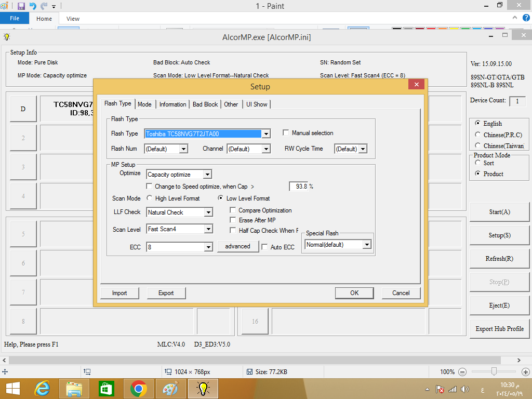
Task: Expand the Flash Type dropdown
Action: 266,134
